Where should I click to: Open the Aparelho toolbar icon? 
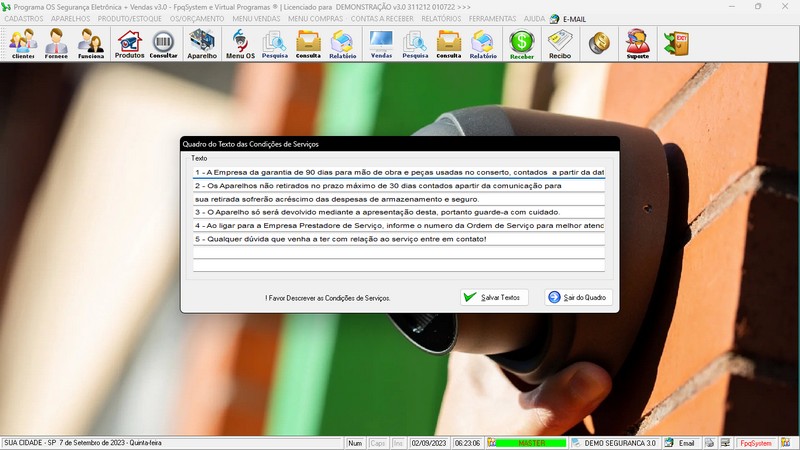tap(202, 44)
